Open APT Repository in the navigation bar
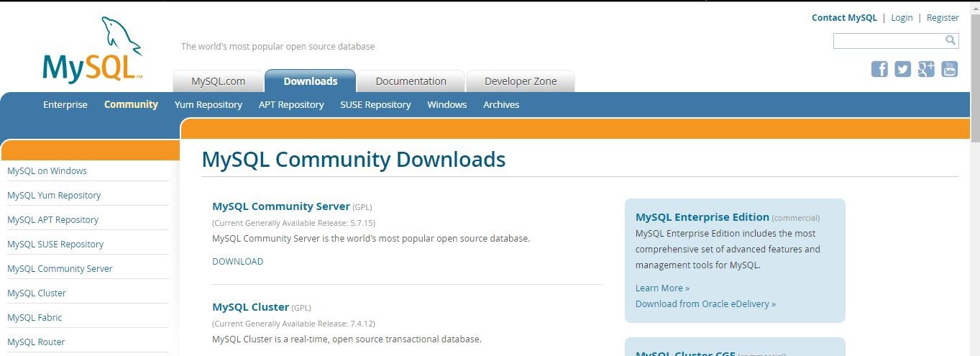980x356 pixels. [x=291, y=104]
